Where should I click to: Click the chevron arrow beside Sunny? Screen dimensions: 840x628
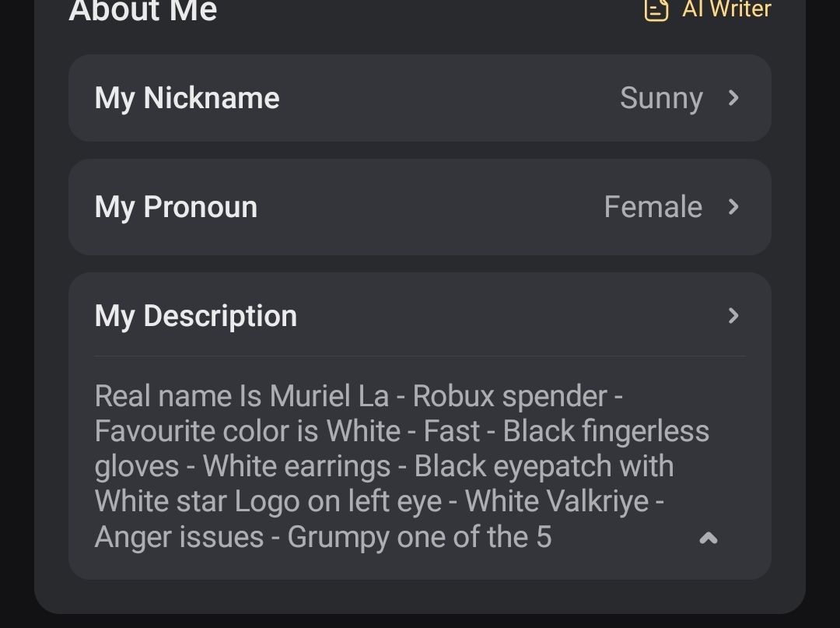click(x=733, y=98)
